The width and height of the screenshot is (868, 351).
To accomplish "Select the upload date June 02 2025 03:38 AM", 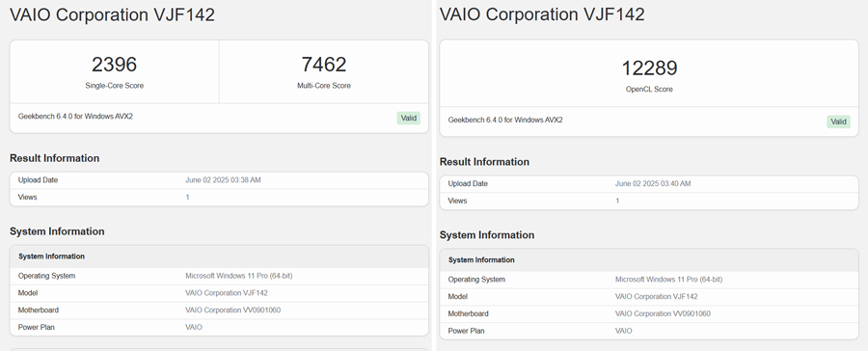I will tap(223, 180).
